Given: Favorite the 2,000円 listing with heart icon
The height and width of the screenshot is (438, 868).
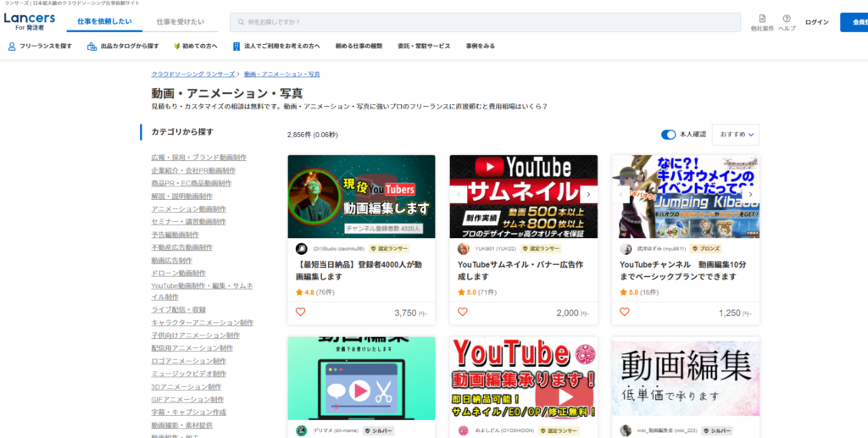Looking at the screenshot, I should click(x=462, y=312).
